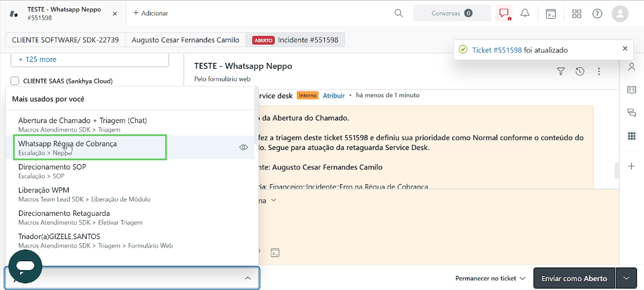The width and height of the screenshot is (644, 290).
Task: Select the Direcionamento Retaguarda macro
Action: click(x=130, y=217)
